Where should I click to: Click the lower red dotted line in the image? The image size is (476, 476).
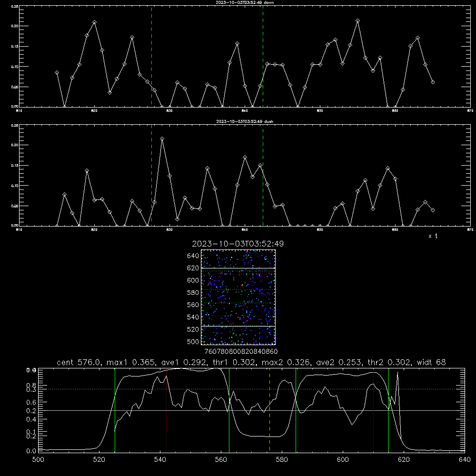[238, 316]
